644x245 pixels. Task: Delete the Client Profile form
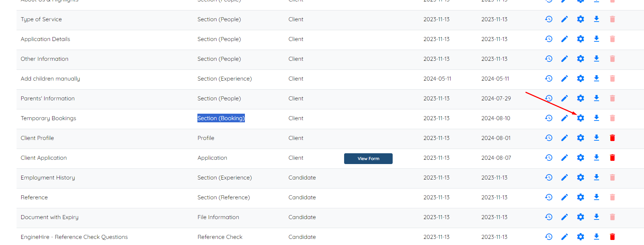(612, 138)
